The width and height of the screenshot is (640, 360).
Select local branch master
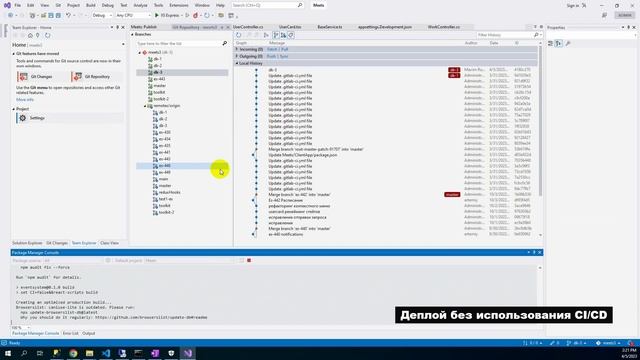(x=160, y=86)
